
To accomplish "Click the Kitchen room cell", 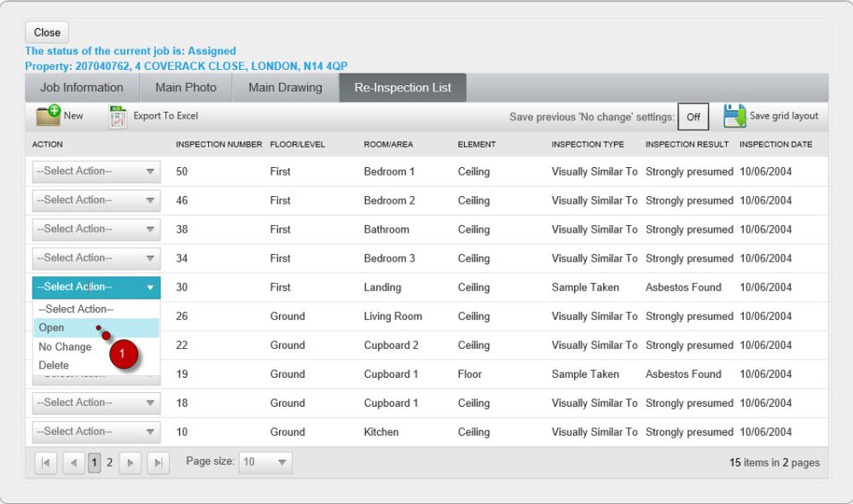I will tap(381, 432).
